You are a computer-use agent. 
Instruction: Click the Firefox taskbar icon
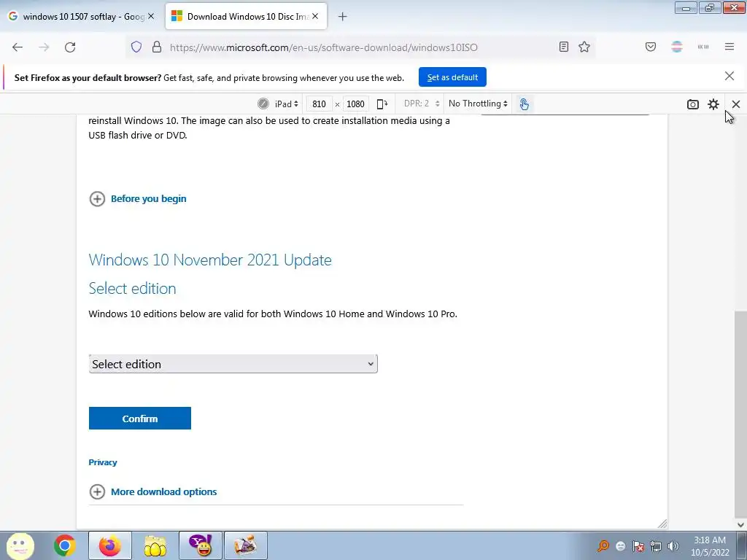point(110,545)
